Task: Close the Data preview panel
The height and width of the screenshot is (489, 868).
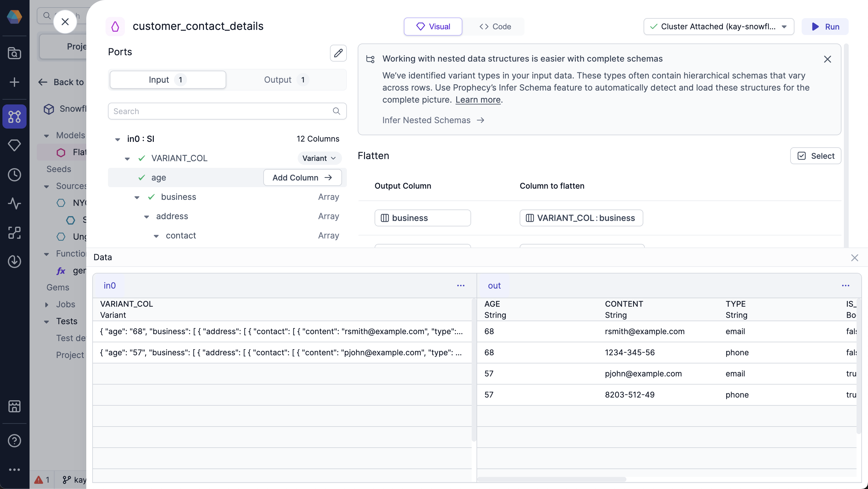Action: click(854, 258)
